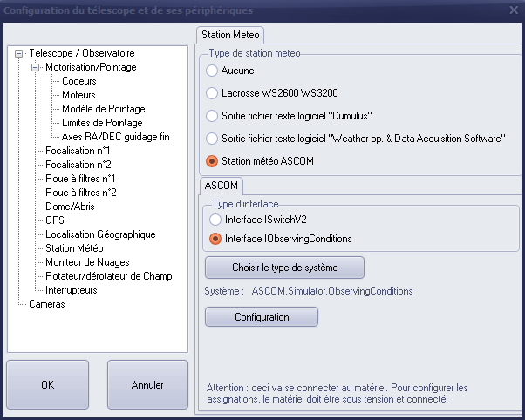The image size is (525, 420).
Task: Select Cameras in the tree
Action: click(47, 304)
